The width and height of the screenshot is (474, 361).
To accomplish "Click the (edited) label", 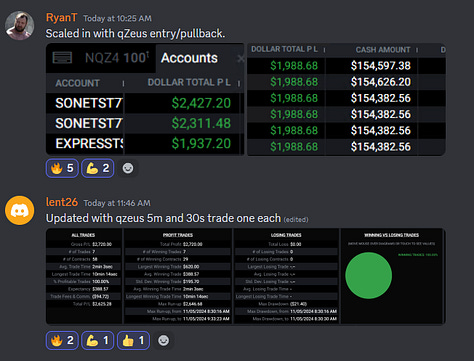I will pos(296,220).
